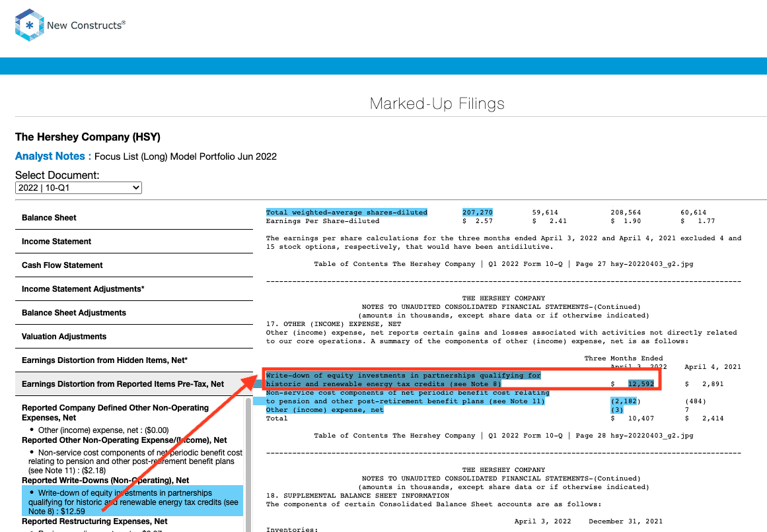Expand Earnings Distortion from Hidden Items, Net*
The height and width of the screenshot is (532, 767).
point(134,360)
